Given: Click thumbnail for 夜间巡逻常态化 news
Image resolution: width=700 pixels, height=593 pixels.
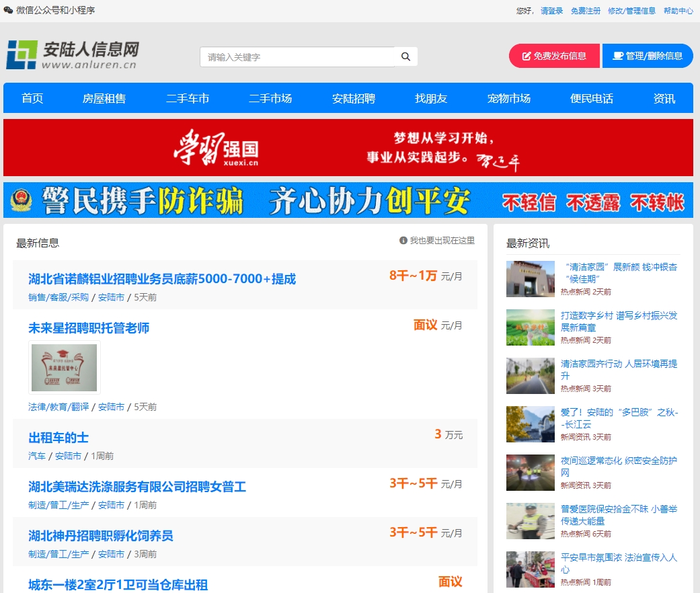Looking at the screenshot, I should [x=531, y=473].
